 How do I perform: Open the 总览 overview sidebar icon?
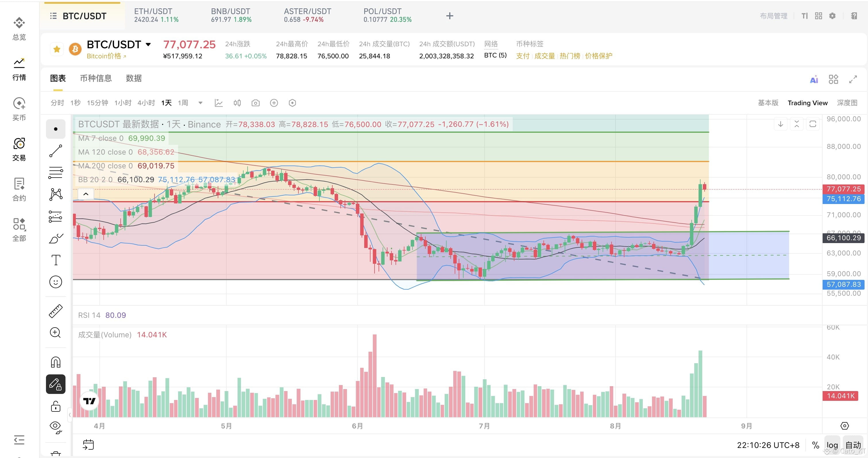point(19,29)
